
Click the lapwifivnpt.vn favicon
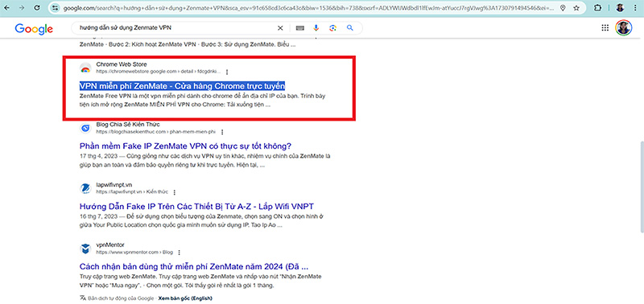tap(85, 188)
